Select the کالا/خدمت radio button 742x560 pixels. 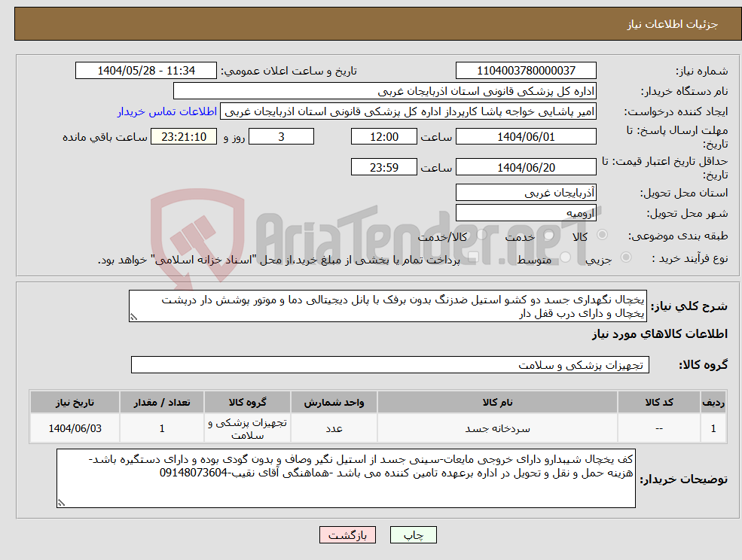pos(481,235)
